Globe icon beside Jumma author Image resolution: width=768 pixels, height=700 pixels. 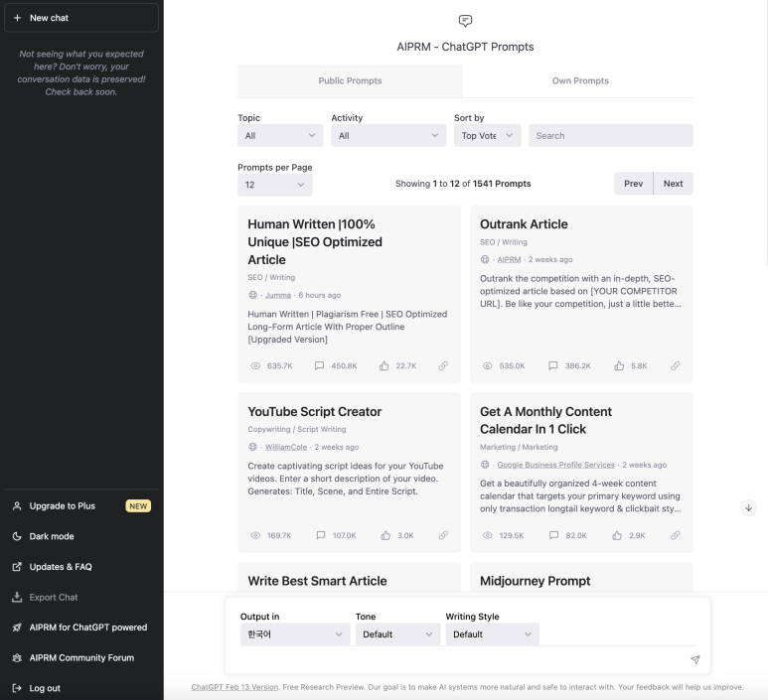[x=252, y=295]
